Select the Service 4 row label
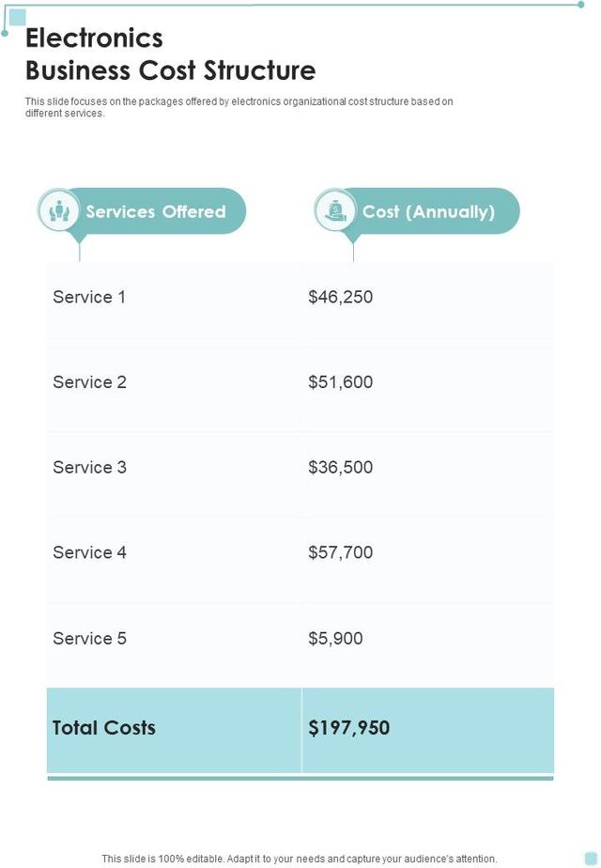This screenshot has width=601, height=868. pyautogui.click(x=89, y=552)
